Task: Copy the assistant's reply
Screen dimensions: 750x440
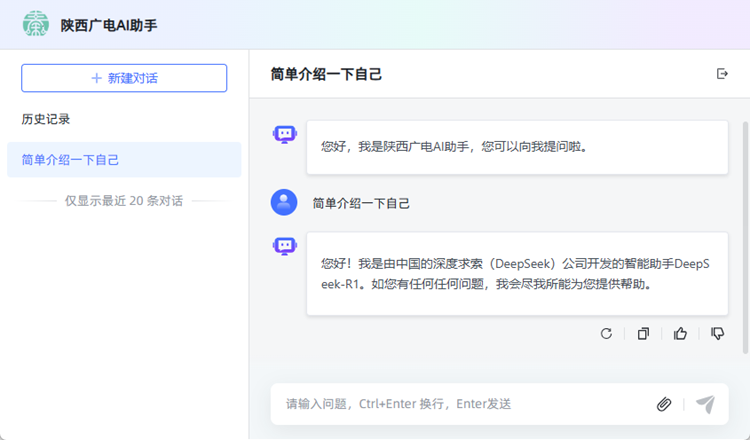Action: tap(643, 334)
